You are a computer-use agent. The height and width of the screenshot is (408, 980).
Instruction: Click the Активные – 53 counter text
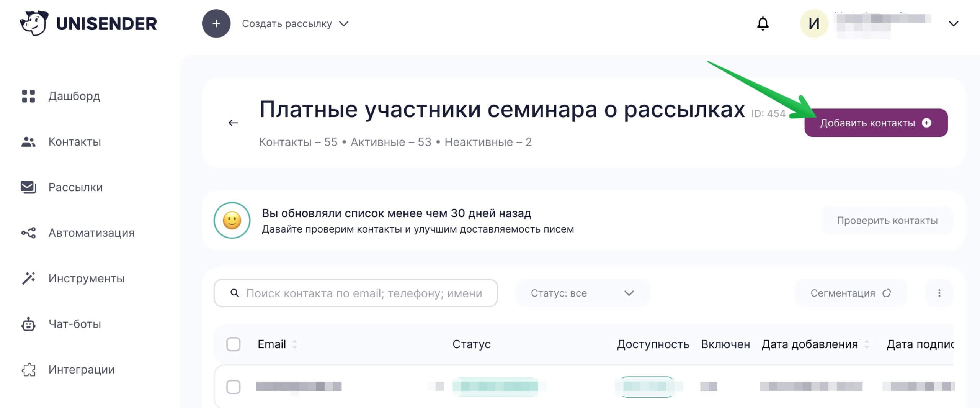tap(391, 142)
